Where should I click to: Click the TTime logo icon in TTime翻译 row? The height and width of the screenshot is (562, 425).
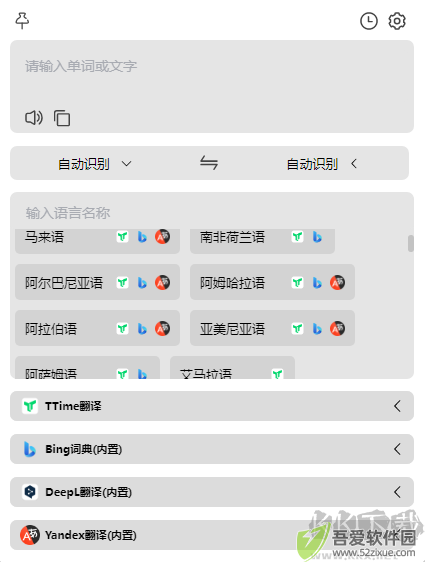point(30,406)
